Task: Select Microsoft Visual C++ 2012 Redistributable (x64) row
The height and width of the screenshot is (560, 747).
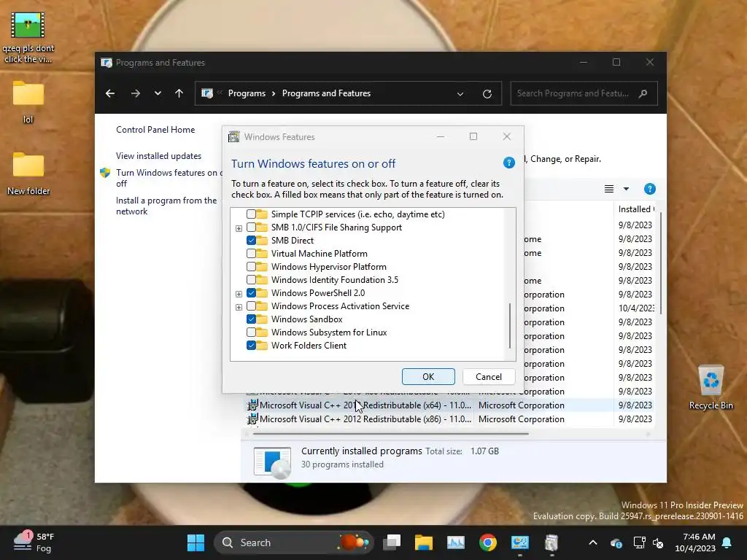Action: [x=452, y=405]
